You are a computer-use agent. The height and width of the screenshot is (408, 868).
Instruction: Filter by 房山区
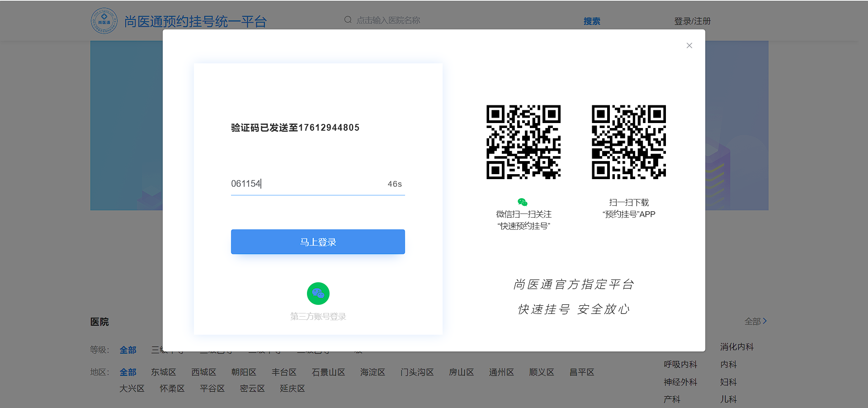click(x=462, y=372)
